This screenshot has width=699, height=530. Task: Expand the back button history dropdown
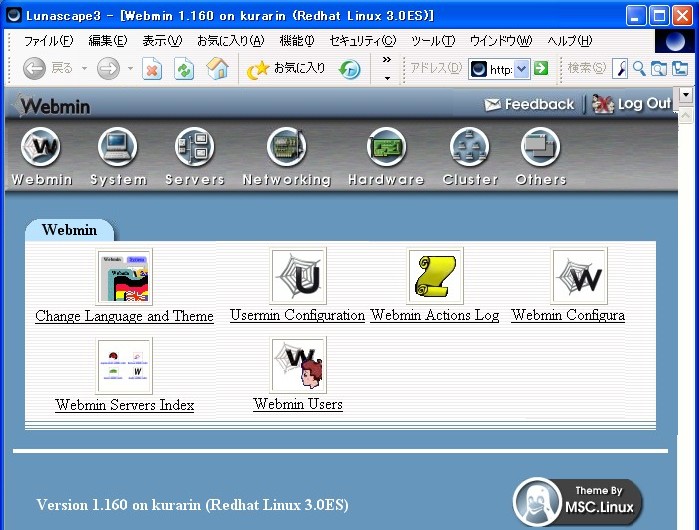coord(84,69)
